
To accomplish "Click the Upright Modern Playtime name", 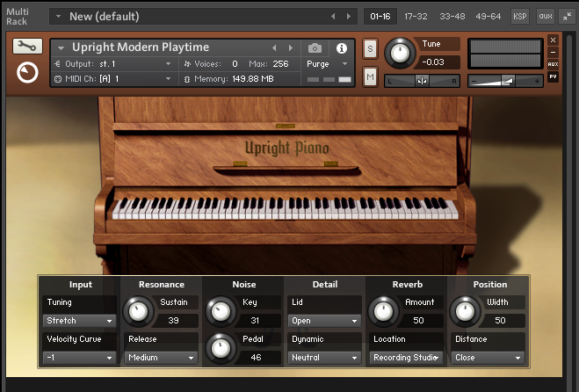I will click(141, 47).
